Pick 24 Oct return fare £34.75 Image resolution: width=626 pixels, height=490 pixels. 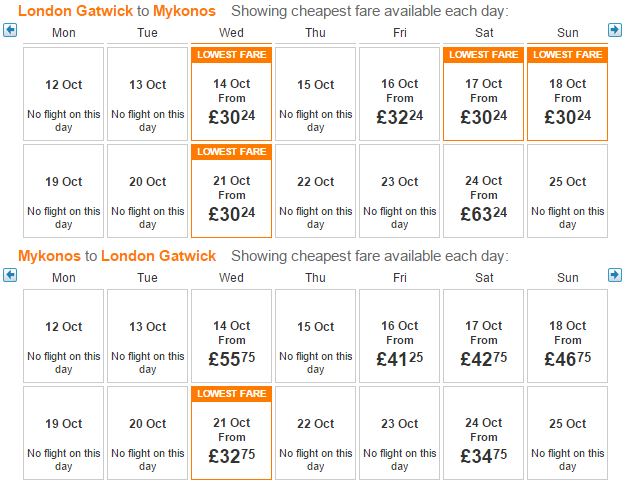[483, 433]
